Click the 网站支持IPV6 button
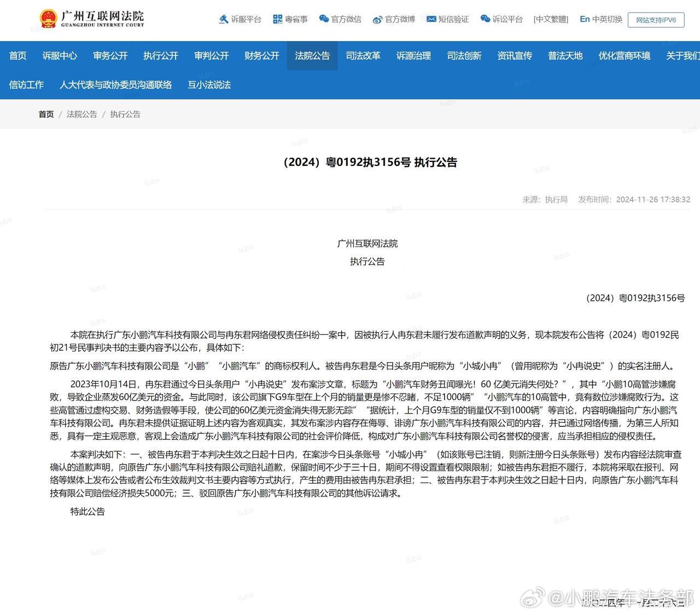 tap(656, 20)
